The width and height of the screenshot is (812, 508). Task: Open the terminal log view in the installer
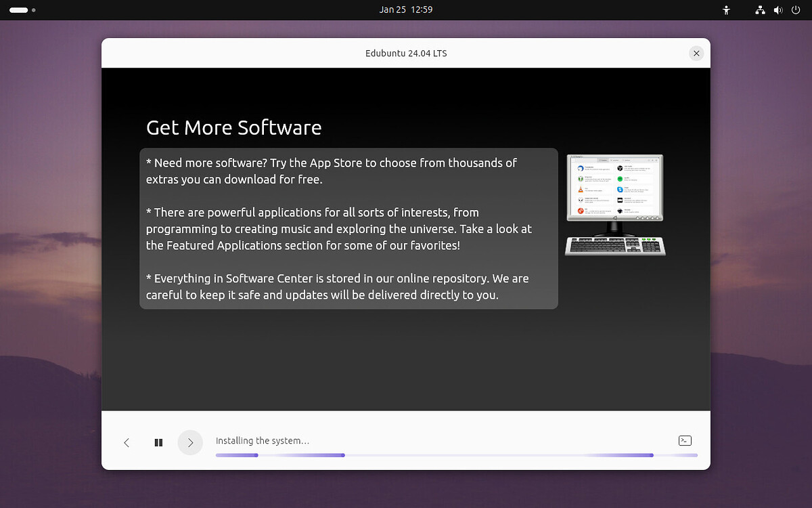pos(684,440)
